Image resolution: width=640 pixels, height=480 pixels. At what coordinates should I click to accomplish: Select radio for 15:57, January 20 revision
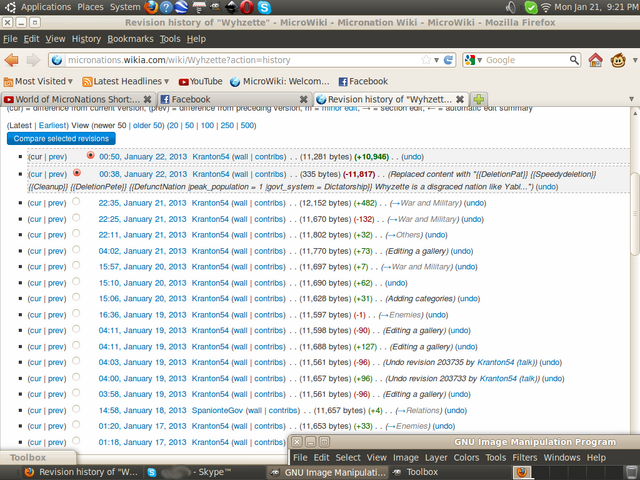pyautogui.click(x=76, y=265)
